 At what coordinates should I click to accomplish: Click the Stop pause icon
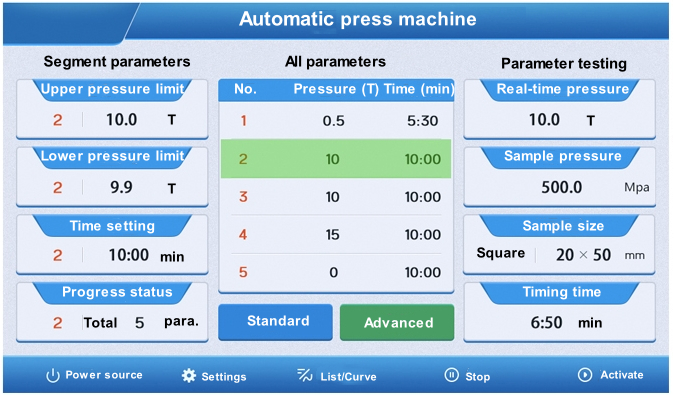point(451,375)
